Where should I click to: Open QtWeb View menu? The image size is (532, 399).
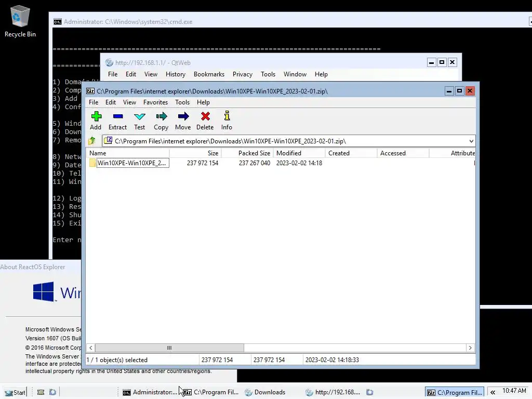coord(151,74)
